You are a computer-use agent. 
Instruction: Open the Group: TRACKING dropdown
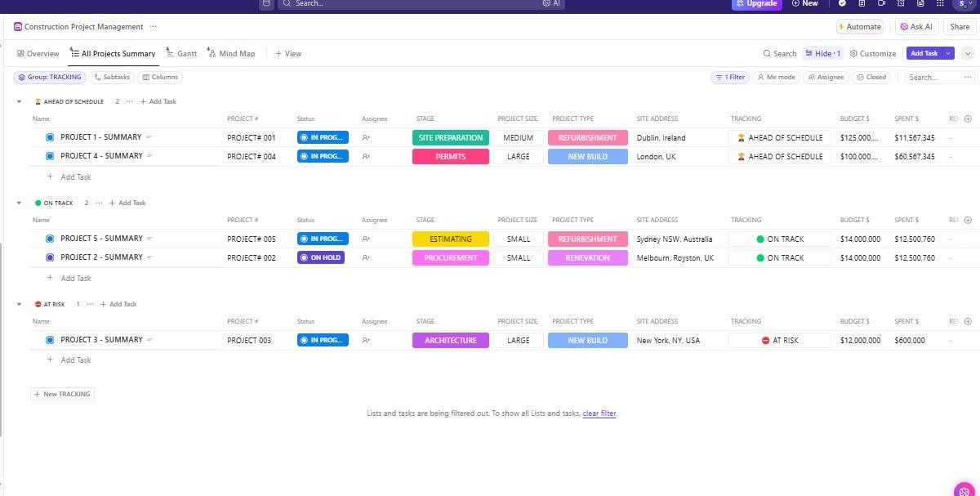[x=50, y=78]
